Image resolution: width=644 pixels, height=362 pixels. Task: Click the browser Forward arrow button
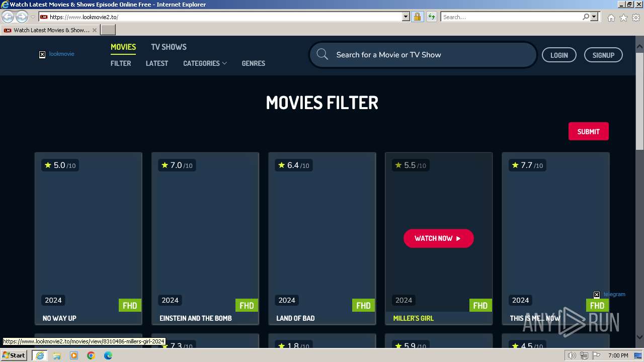click(x=22, y=17)
